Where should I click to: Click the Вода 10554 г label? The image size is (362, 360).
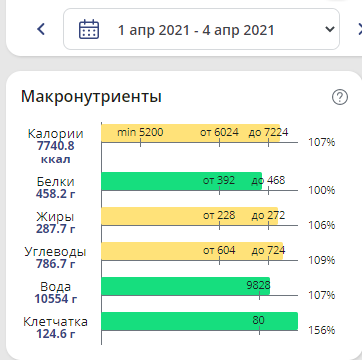56,293
